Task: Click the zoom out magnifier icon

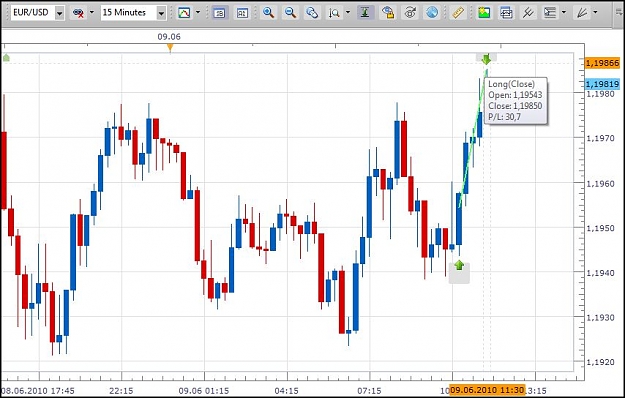Action: click(x=290, y=13)
